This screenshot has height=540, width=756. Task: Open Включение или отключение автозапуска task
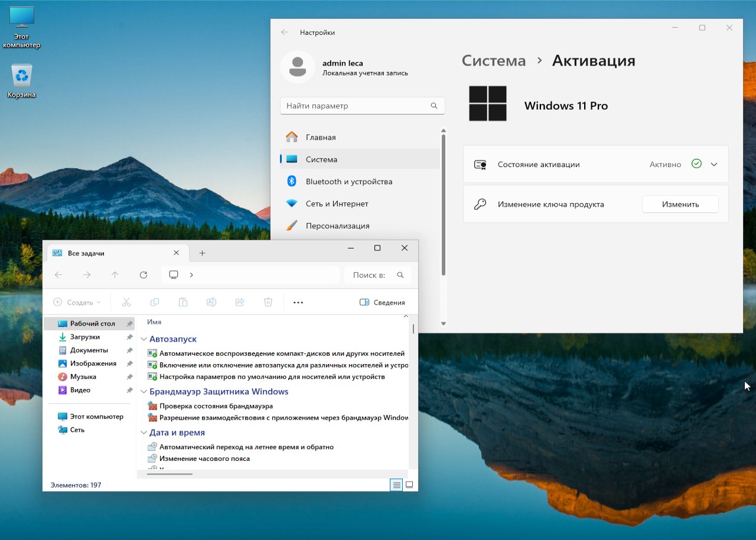coord(278,365)
